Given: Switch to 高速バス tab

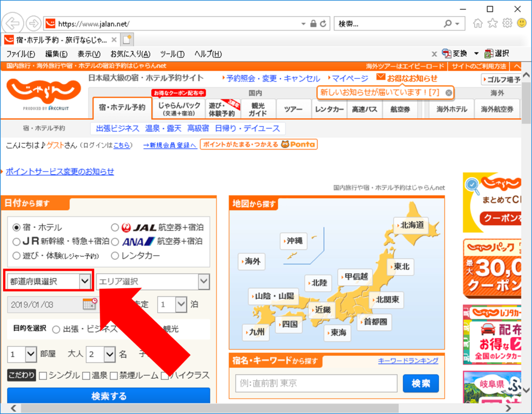Looking at the screenshot, I should coord(364,109).
